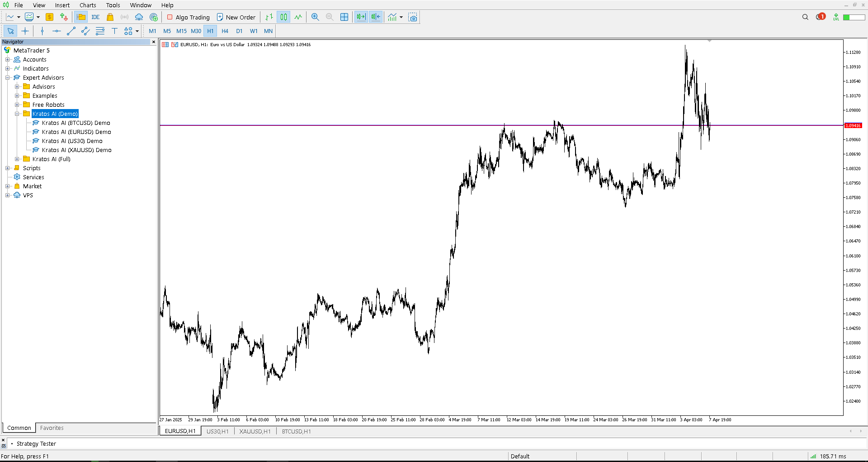
Task: Switch to the XAUUSD,H1 chart tab
Action: pyautogui.click(x=255, y=432)
